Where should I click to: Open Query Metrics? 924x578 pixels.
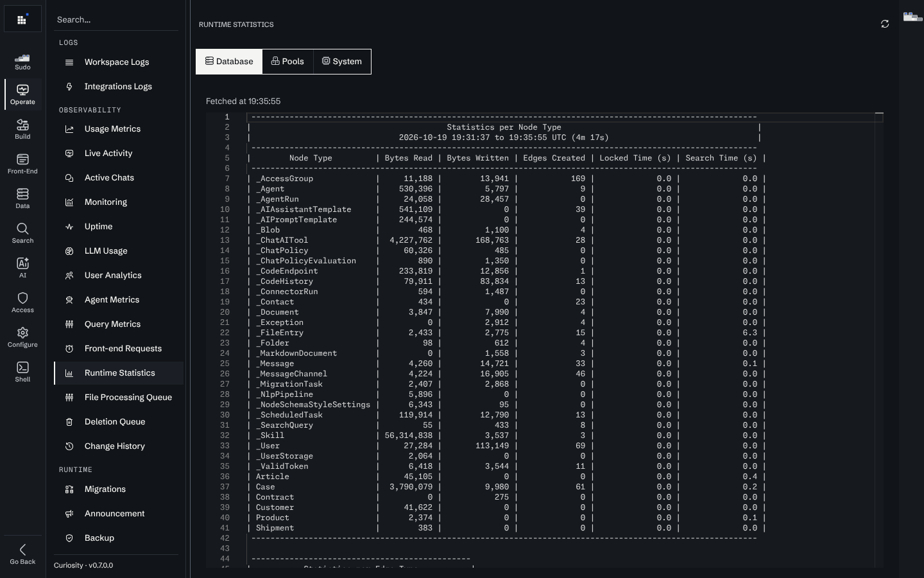[119, 324]
